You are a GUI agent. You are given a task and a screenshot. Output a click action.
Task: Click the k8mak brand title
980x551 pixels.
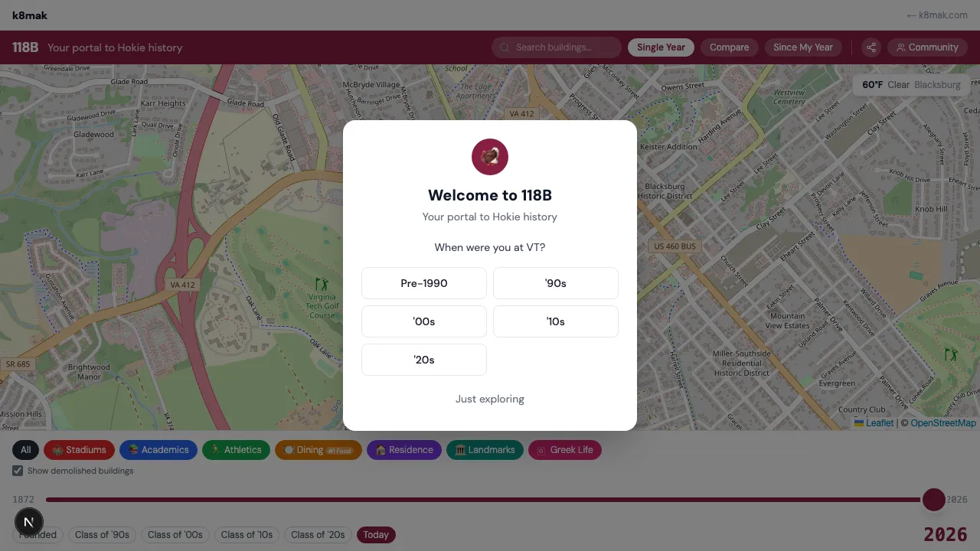click(x=30, y=15)
